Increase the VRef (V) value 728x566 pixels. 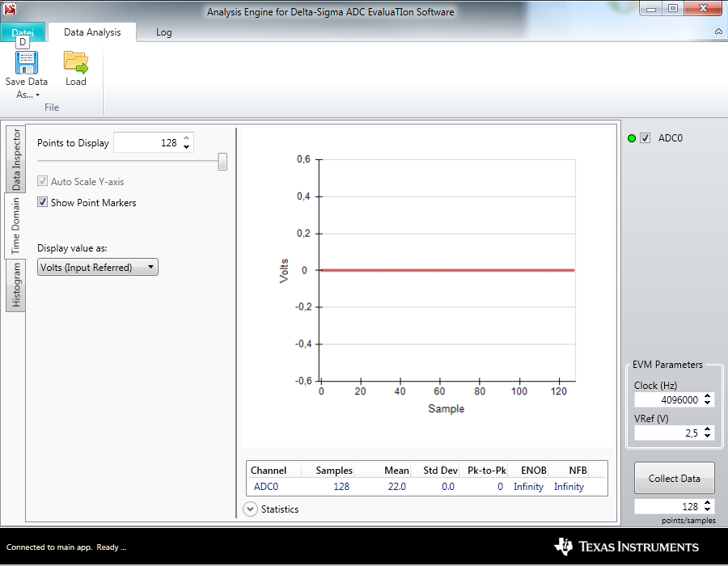click(x=707, y=429)
